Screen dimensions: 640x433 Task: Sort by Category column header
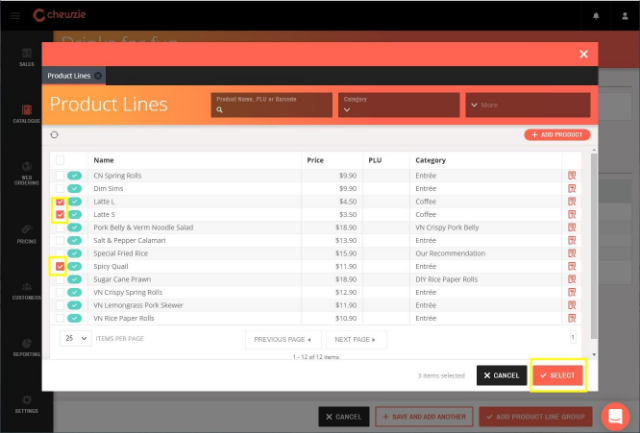431,160
